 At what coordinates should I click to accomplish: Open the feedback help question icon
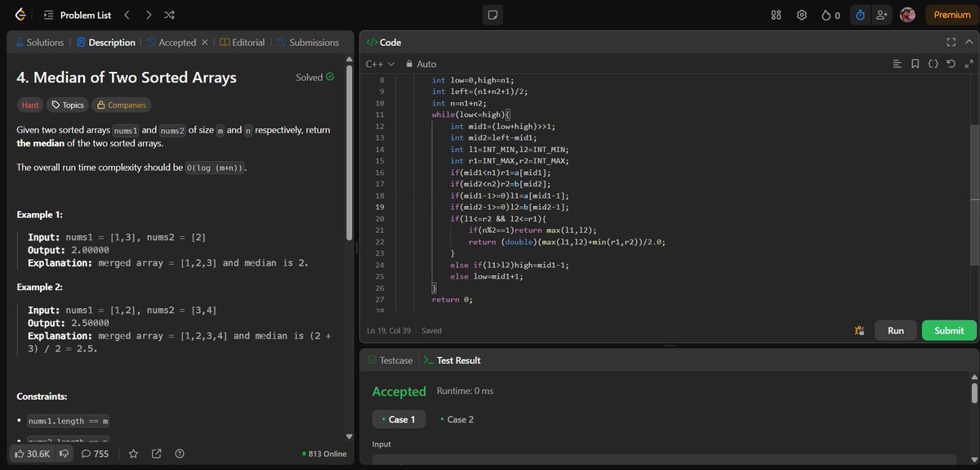180,454
